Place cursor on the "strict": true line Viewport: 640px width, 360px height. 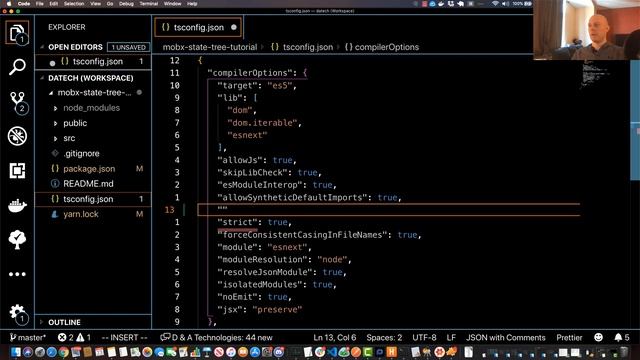255,222
